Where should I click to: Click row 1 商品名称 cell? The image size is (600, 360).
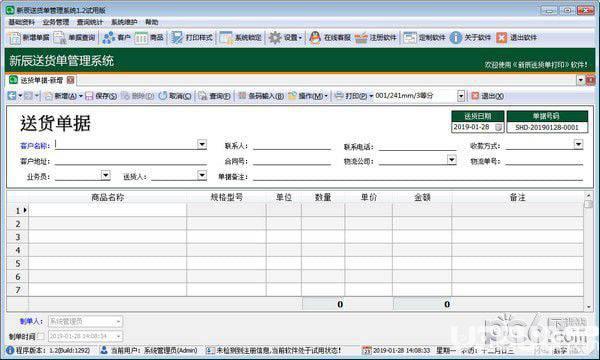pyautogui.click(x=108, y=210)
